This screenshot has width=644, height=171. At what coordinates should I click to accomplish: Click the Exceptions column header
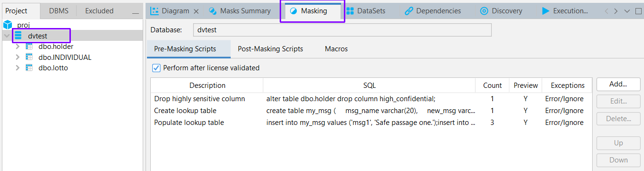pos(567,85)
